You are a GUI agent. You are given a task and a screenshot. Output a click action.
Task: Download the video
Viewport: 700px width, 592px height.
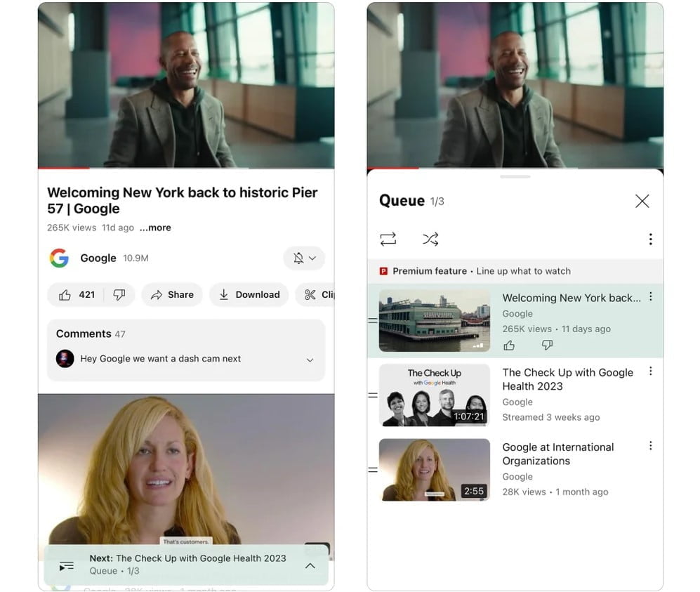pos(249,295)
